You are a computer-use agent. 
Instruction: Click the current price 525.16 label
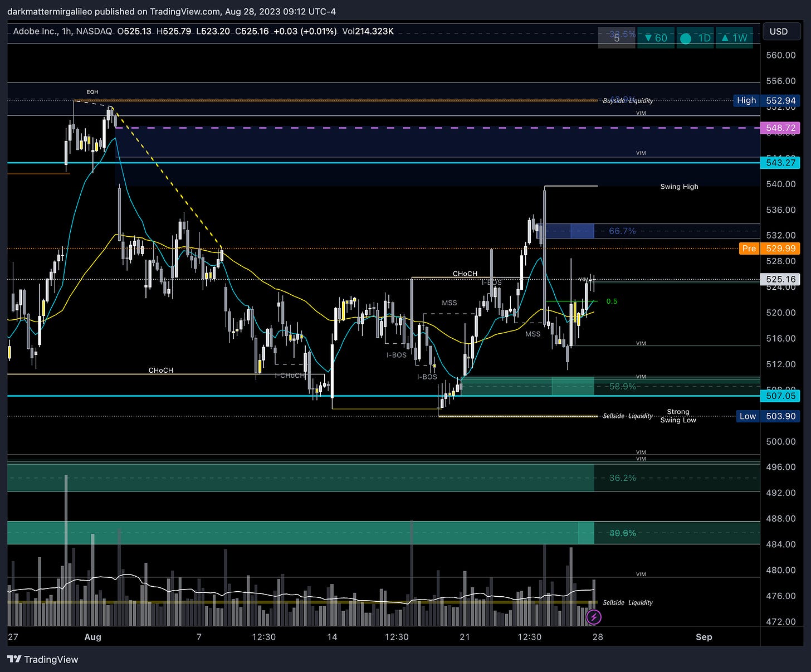click(780, 280)
